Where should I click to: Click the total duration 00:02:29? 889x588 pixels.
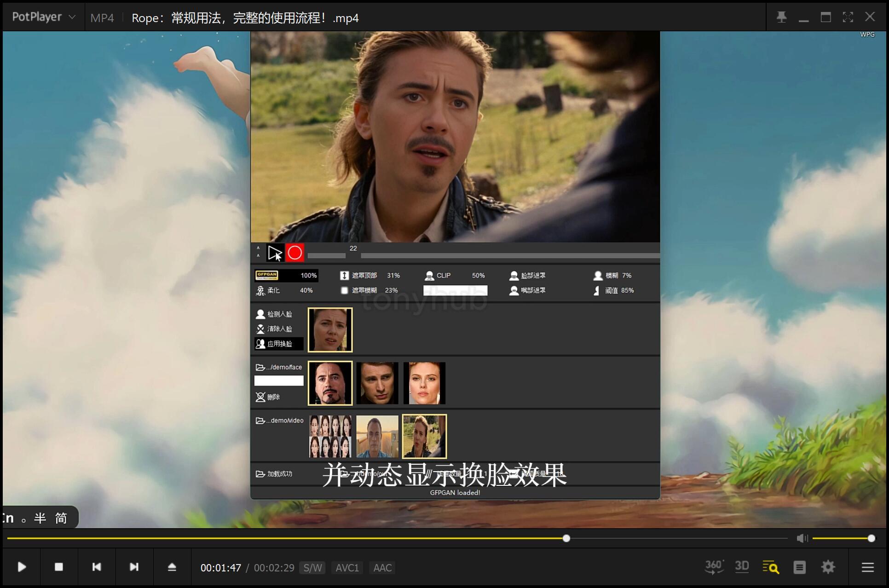click(x=274, y=568)
